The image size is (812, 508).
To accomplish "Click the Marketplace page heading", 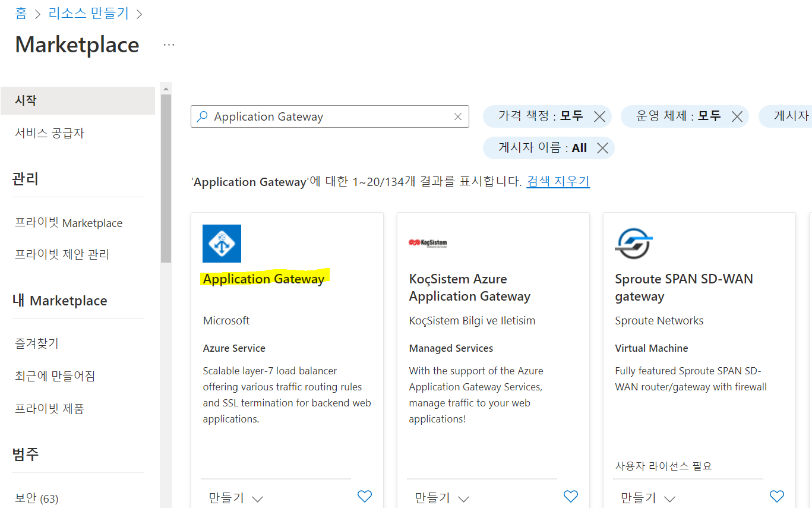I will [77, 45].
